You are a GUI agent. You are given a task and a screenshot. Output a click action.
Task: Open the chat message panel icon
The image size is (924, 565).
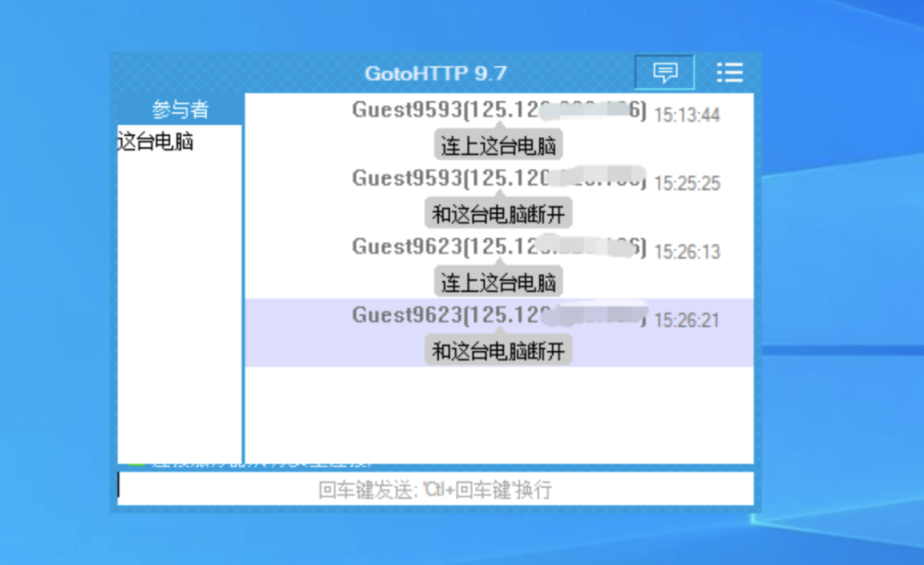(665, 73)
